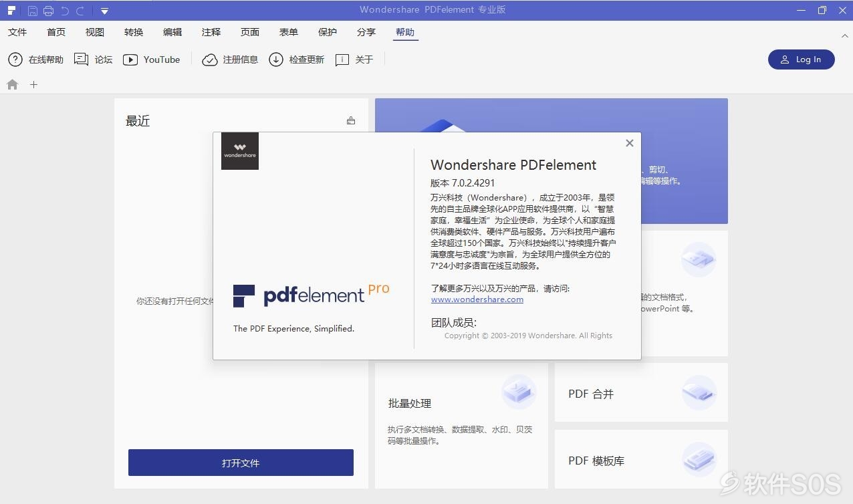This screenshot has width=853, height=504.
Task: Go to the home tab icon
Action: [12, 84]
